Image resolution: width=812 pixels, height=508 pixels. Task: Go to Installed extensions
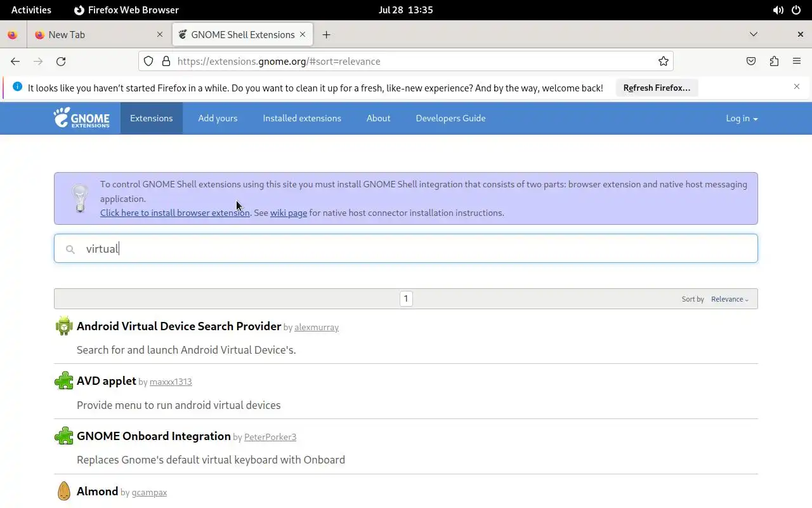[302, 118]
